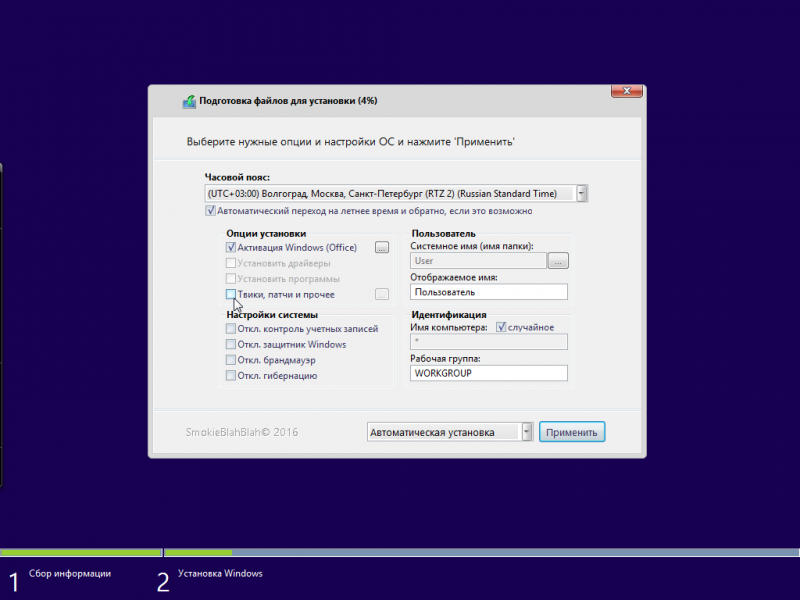The height and width of the screenshot is (600, 800).
Task: Toggle the случайное computer name checkbox
Action: pos(501,327)
